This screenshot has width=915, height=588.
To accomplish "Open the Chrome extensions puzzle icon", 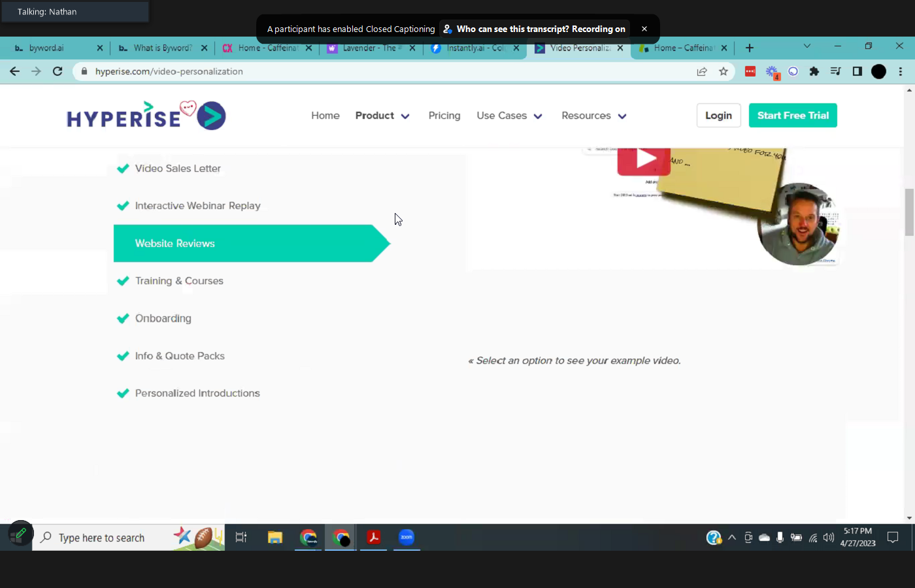I will [814, 71].
